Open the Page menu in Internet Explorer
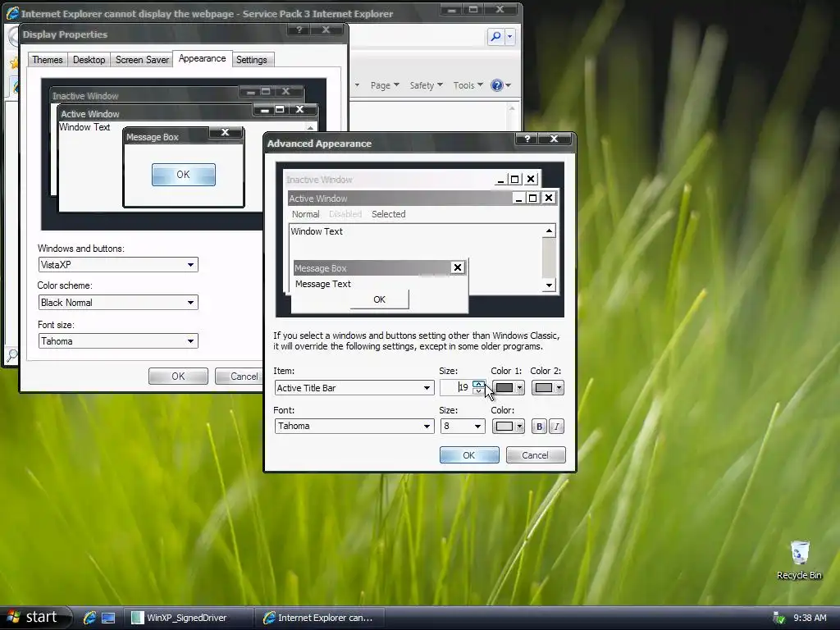840x630 pixels. pos(385,85)
